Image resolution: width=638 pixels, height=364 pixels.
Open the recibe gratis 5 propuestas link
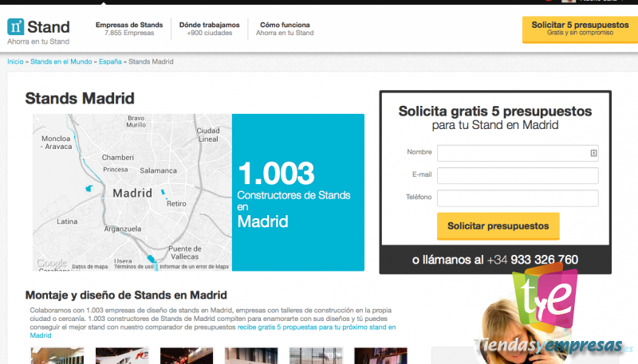[x=317, y=327]
